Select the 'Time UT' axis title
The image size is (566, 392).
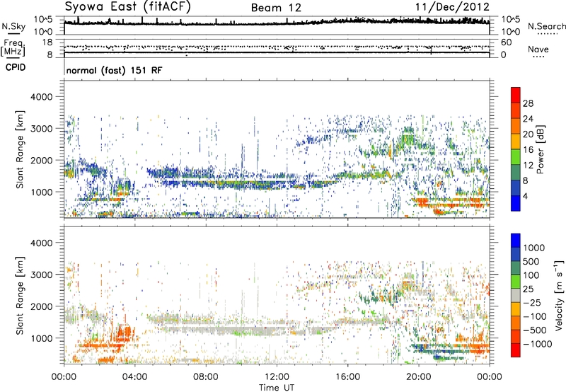(x=277, y=388)
